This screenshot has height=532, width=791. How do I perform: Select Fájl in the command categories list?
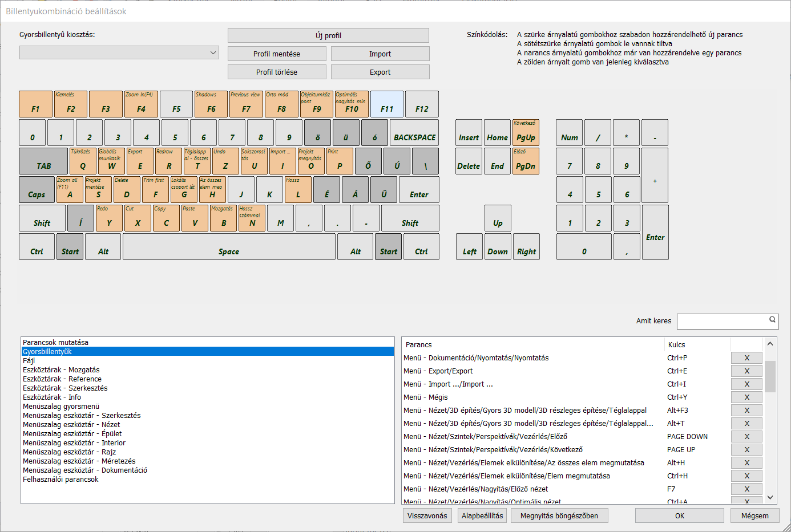click(29, 361)
